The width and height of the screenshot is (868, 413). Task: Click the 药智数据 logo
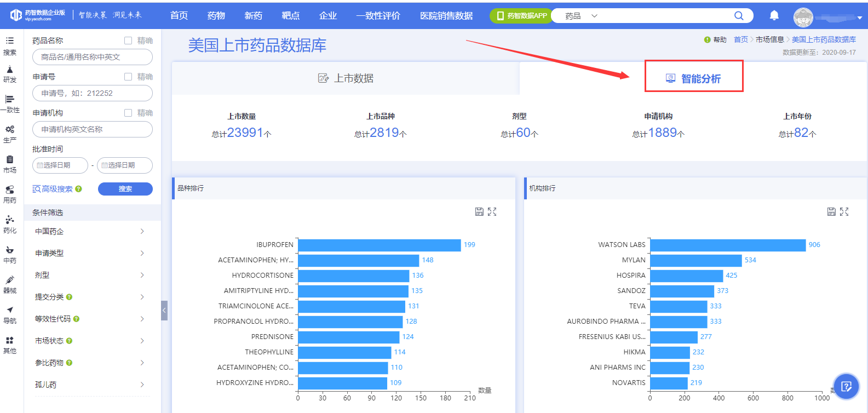pyautogui.click(x=38, y=15)
